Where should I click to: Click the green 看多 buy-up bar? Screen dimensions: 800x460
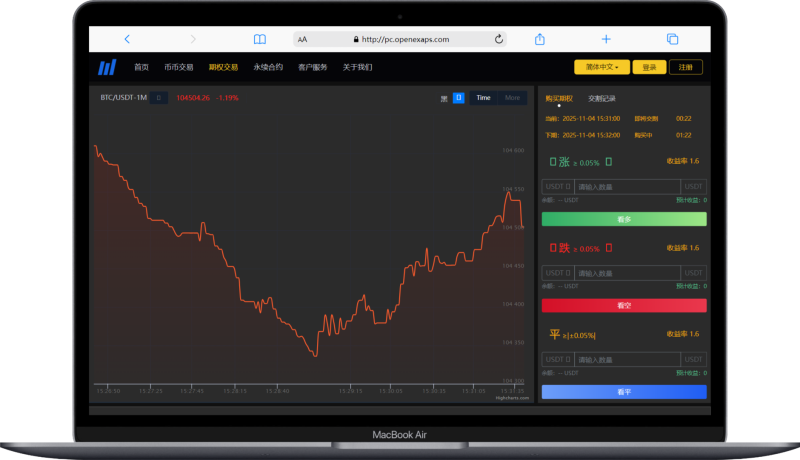[624, 218]
